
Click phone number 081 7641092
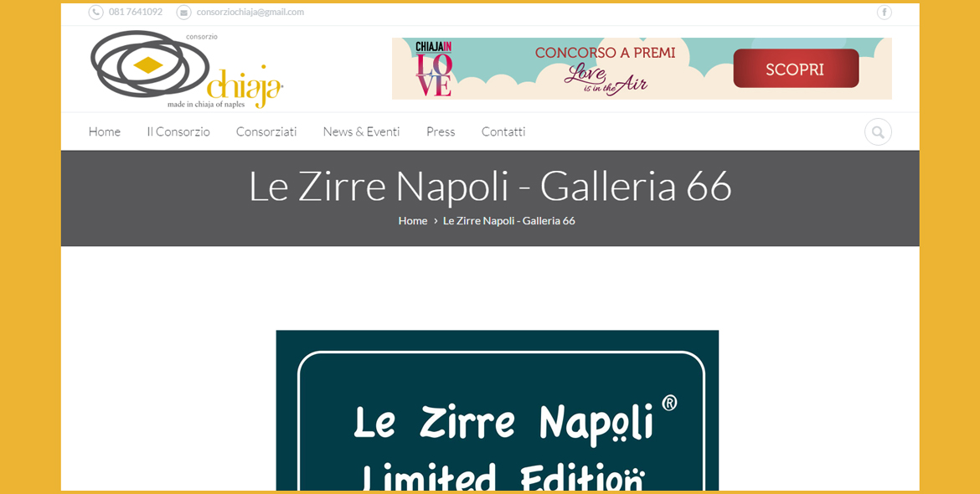tap(136, 12)
